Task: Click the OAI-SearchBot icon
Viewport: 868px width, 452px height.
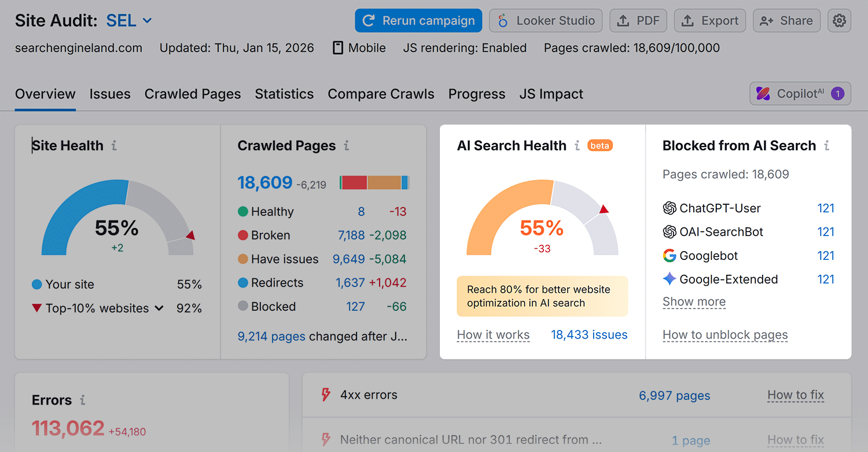Action: click(x=670, y=231)
